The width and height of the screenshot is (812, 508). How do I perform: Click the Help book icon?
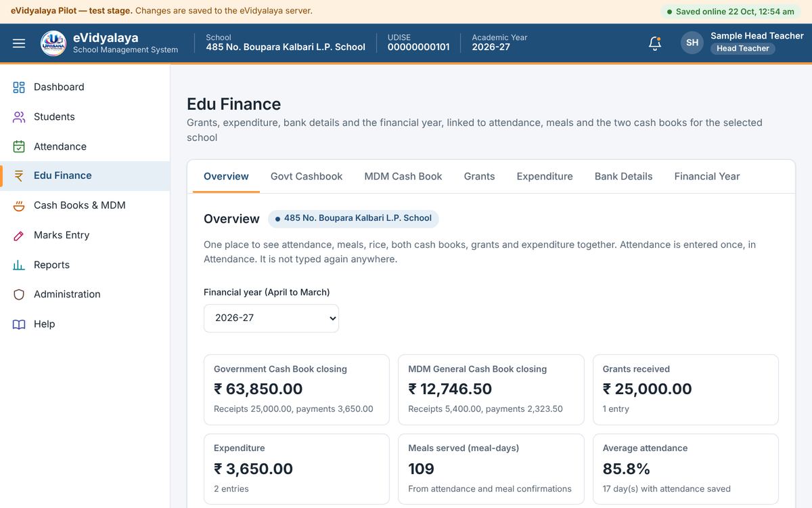tap(19, 324)
